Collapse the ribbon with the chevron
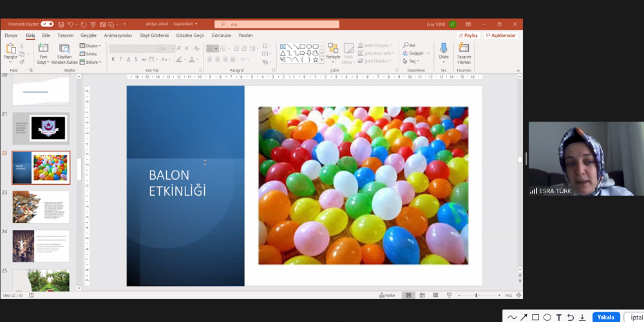The height and width of the screenshot is (322, 644). pyautogui.click(x=518, y=70)
